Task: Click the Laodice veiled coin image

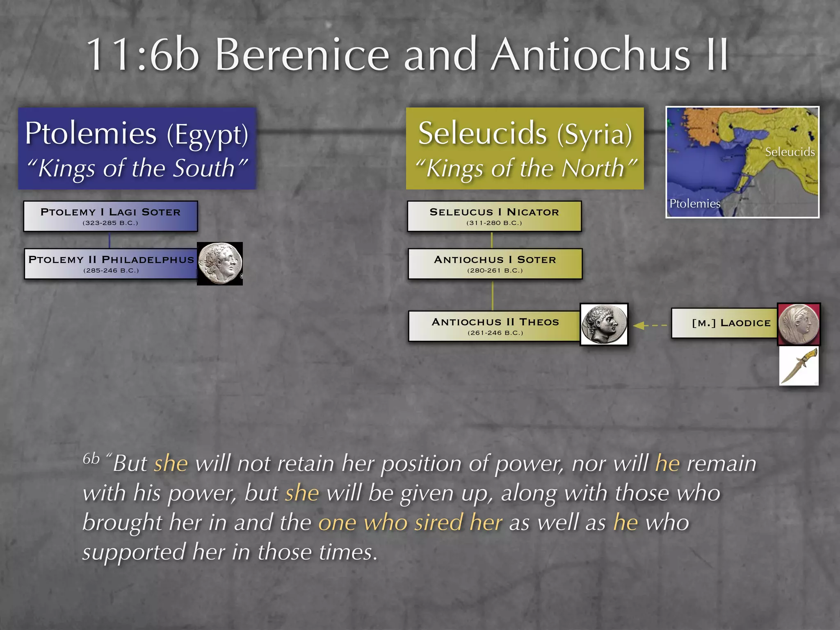Action: (799, 324)
